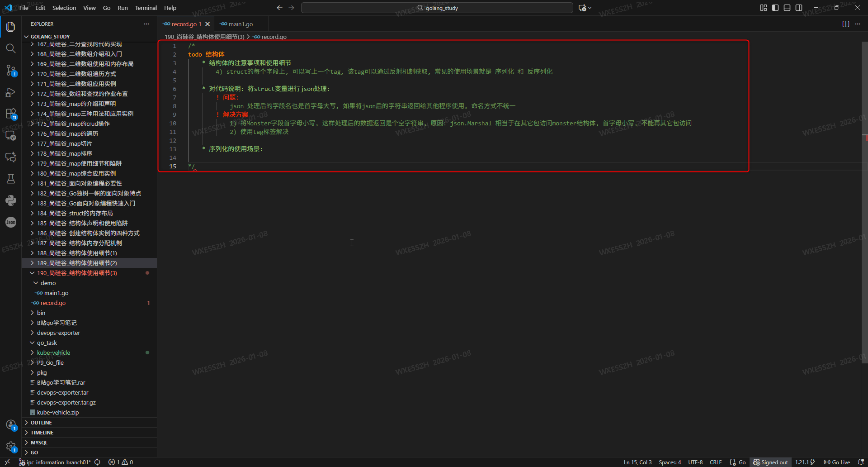Open the remote window indicator

point(7,462)
